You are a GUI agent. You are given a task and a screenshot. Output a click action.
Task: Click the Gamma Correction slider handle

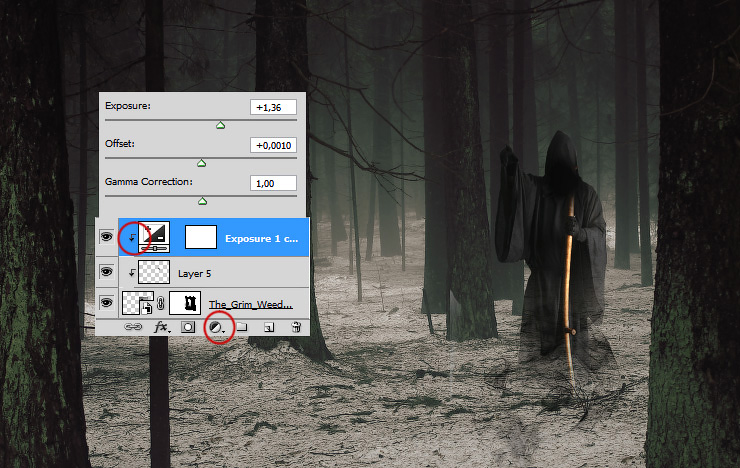coord(202,201)
